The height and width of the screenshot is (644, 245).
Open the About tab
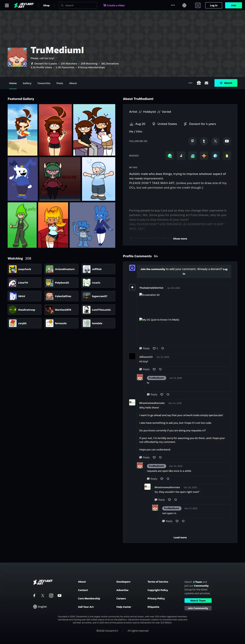pos(73,83)
